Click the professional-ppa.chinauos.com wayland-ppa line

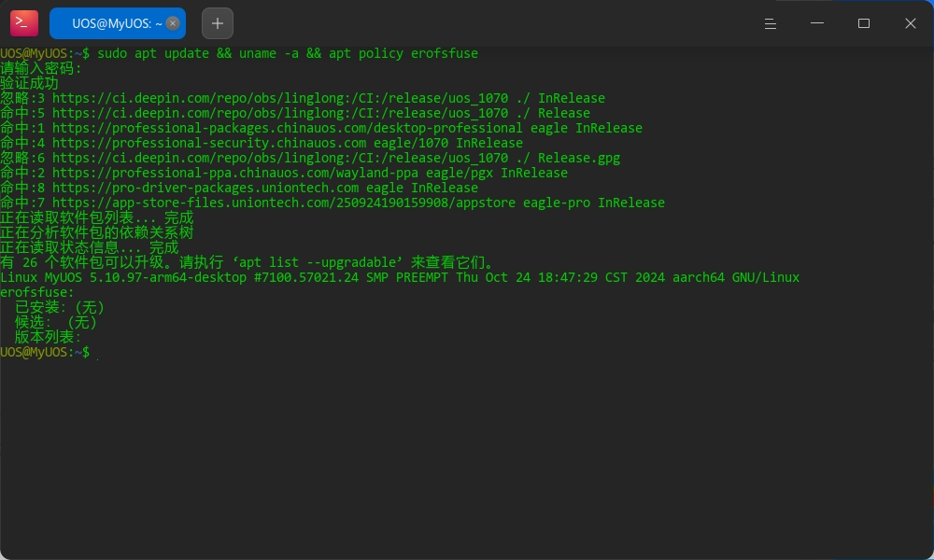point(284,173)
